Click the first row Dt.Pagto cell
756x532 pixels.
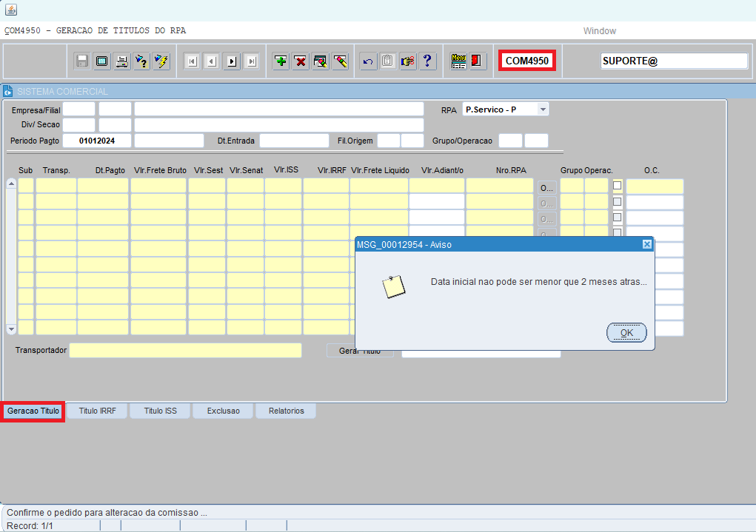click(x=103, y=186)
